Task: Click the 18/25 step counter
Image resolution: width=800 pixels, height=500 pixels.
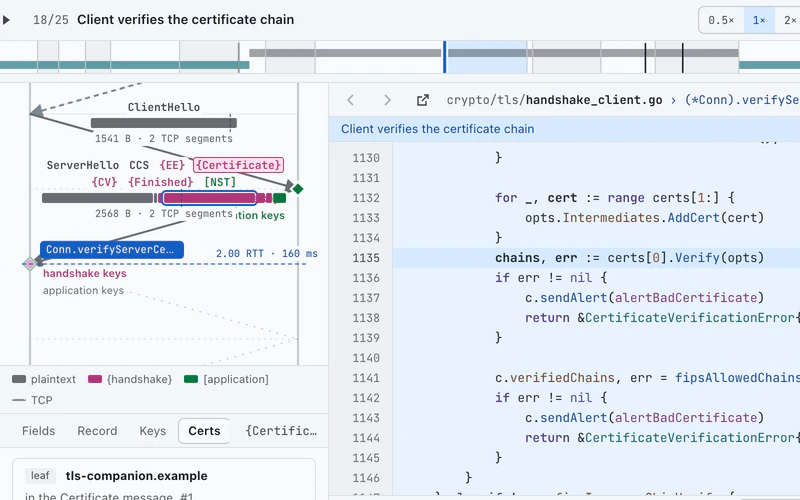Action: pyautogui.click(x=51, y=20)
